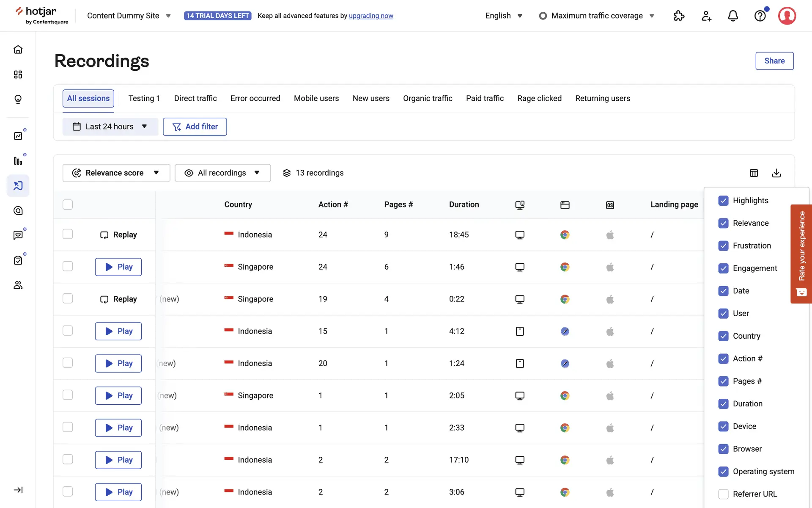Open the All recordings filter dropdown
The width and height of the screenshot is (812, 508).
222,173
